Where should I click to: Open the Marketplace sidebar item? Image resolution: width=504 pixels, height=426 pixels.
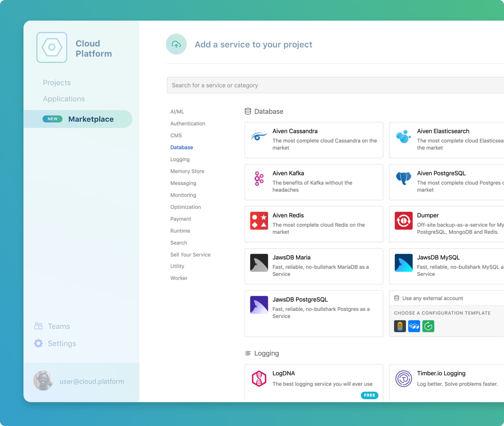tap(91, 119)
